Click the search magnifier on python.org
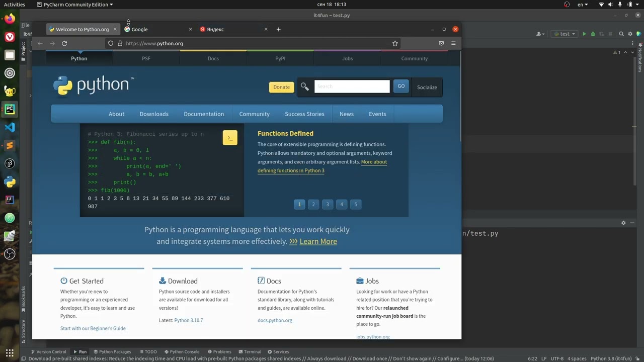Viewport: 644px width, 362px height. (x=304, y=87)
